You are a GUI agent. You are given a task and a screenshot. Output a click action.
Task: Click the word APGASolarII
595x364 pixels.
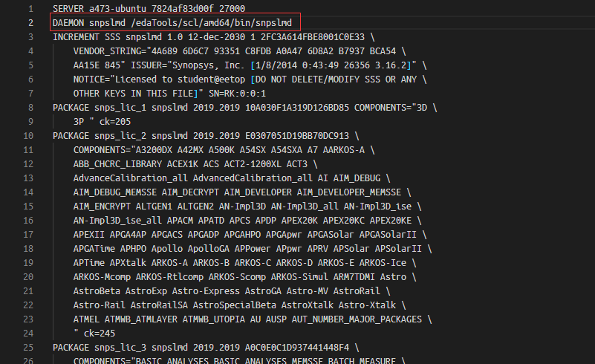(388, 235)
